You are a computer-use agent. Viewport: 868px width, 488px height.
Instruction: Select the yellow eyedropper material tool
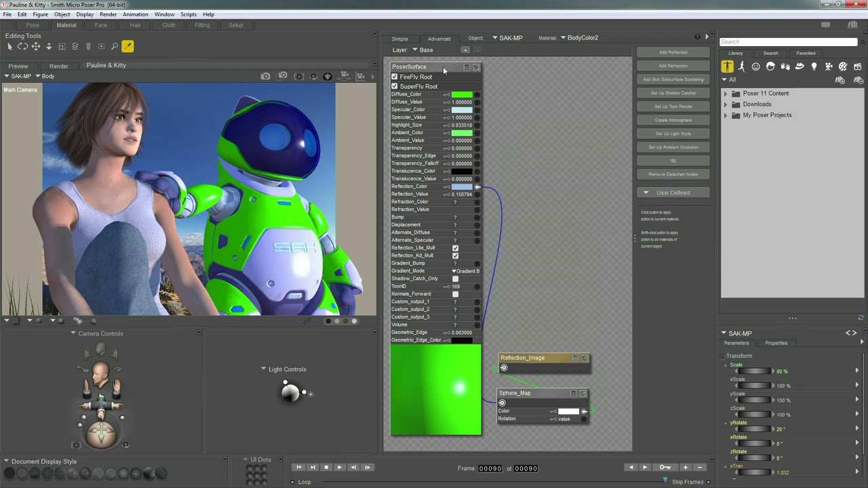127,46
